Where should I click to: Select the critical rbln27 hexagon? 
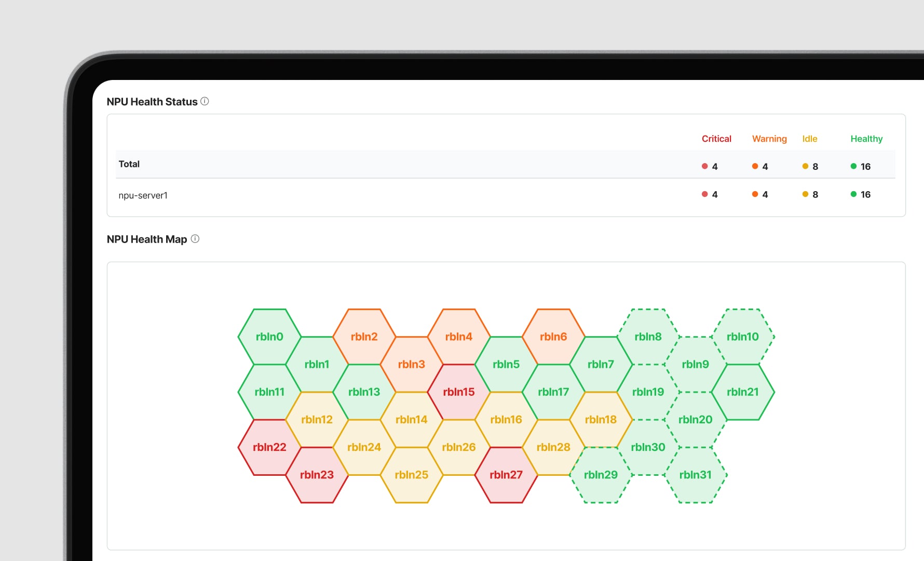506,474
